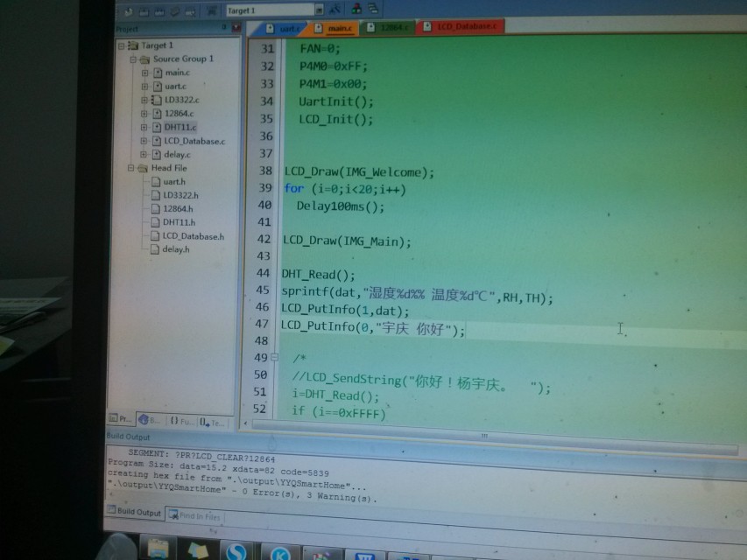Click the Manage Project Items toolbar icon
This screenshot has height=560, width=747.
tap(353, 10)
